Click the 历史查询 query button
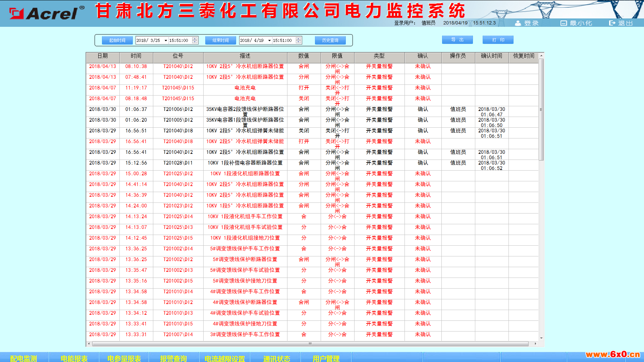Image resolution: width=644 pixels, height=362 pixels. click(x=330, y=40)
